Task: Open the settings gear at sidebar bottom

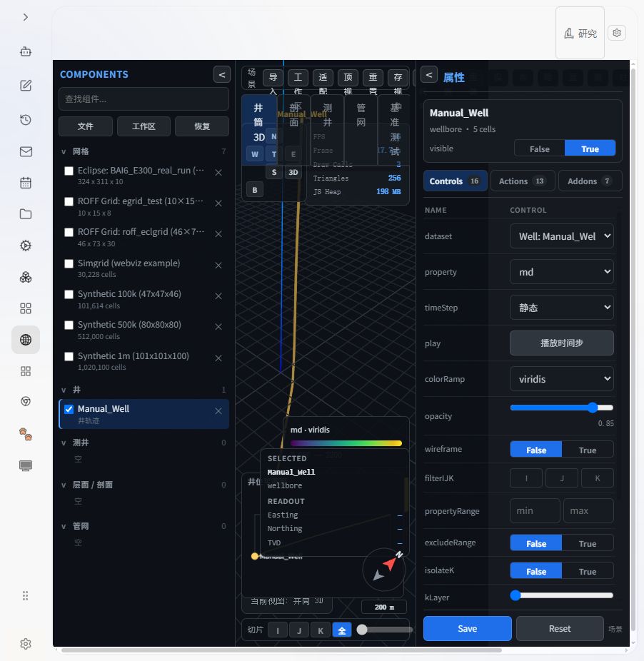Action: tap(26, 644)
